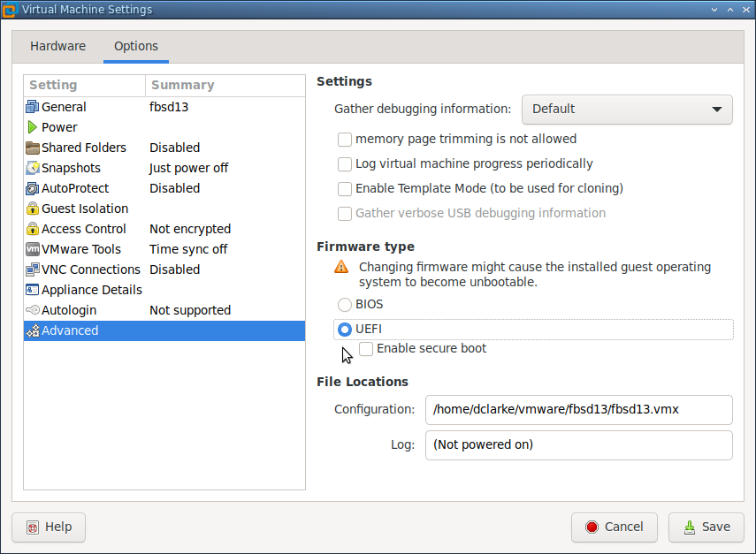This screenshot has height=554, width=756.
Task: Click the Cancel button
Action: coord(615,527)
